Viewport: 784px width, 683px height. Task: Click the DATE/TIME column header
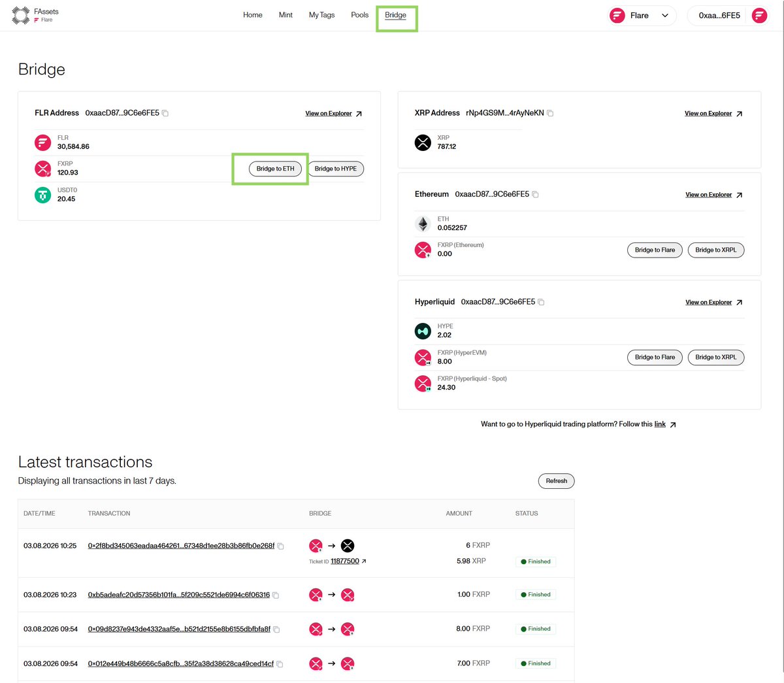coord(39,514)
